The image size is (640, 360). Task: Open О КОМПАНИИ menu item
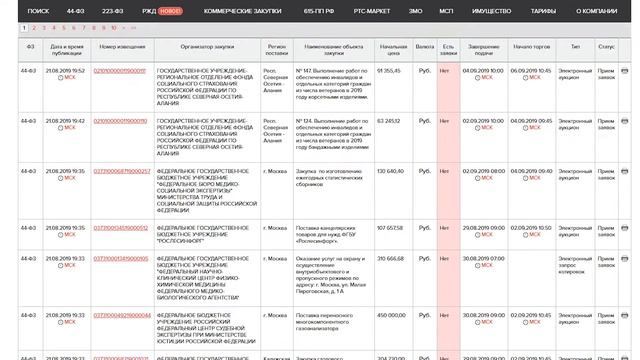596,11
